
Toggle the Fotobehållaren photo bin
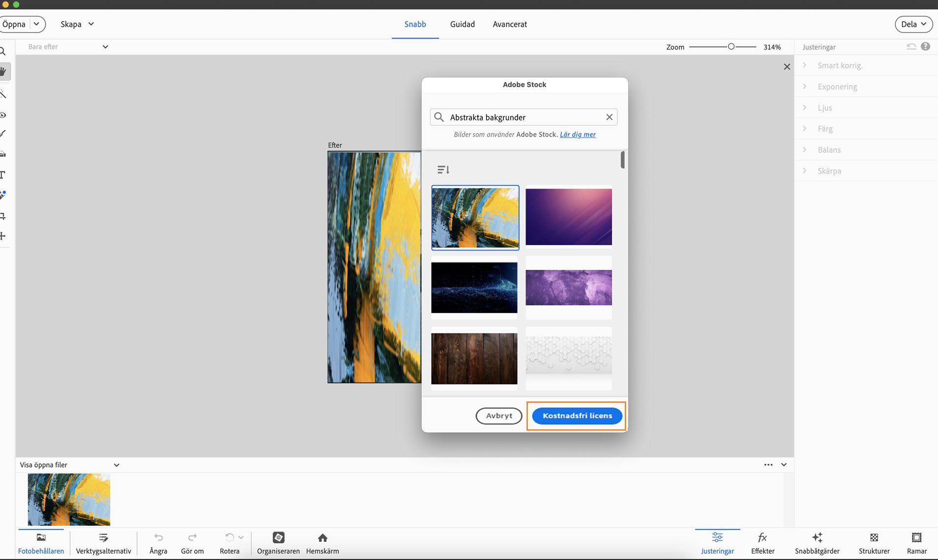(41, 538)
